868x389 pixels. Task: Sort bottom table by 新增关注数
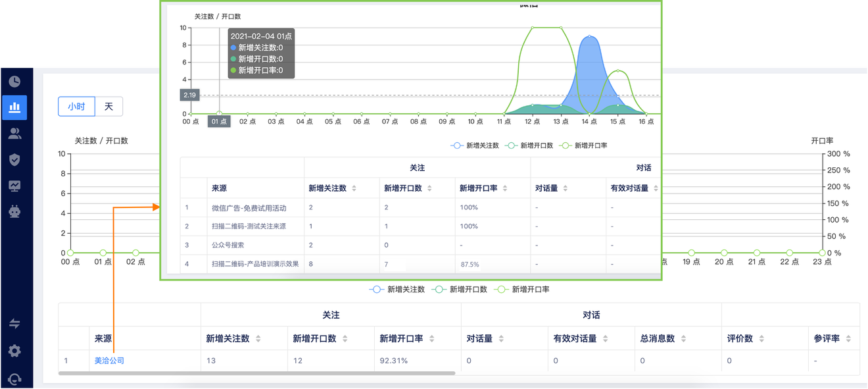[258, 339]
